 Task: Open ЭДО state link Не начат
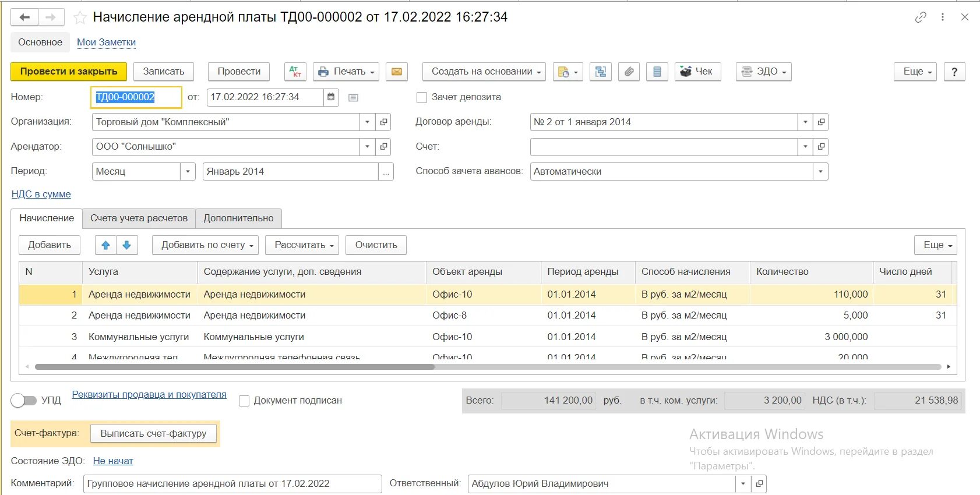[x=113, y=461]
